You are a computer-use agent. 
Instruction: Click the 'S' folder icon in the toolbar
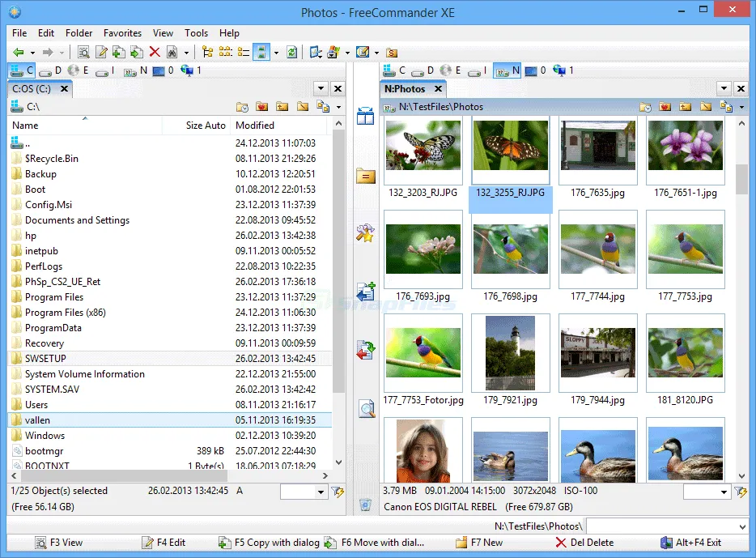point(392,53)
